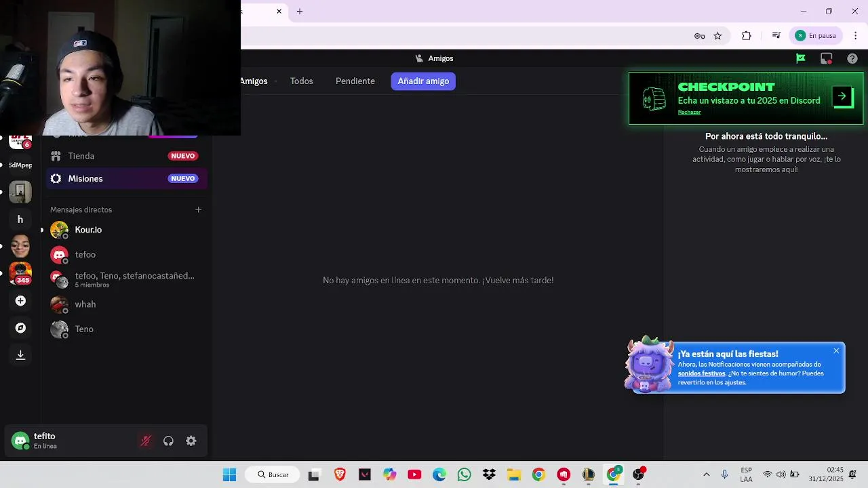Open Dropbox from the taskbar
The image size is (868, 488).
coord(489,474)
